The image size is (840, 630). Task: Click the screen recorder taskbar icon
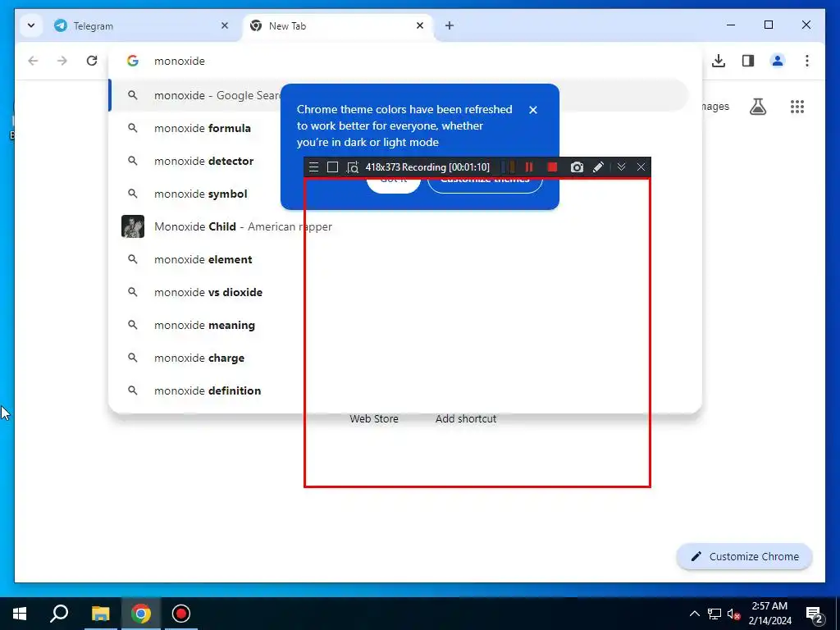181,614
